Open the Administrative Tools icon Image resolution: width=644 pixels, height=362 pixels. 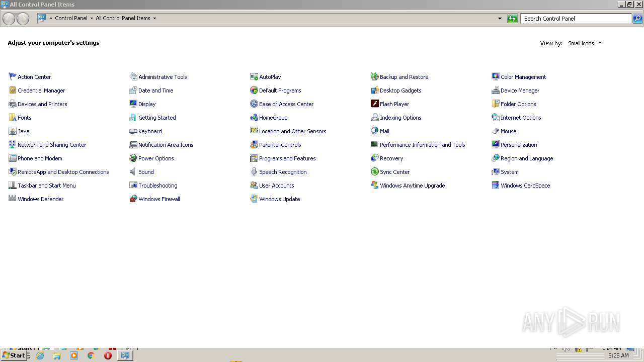[133, 77]
